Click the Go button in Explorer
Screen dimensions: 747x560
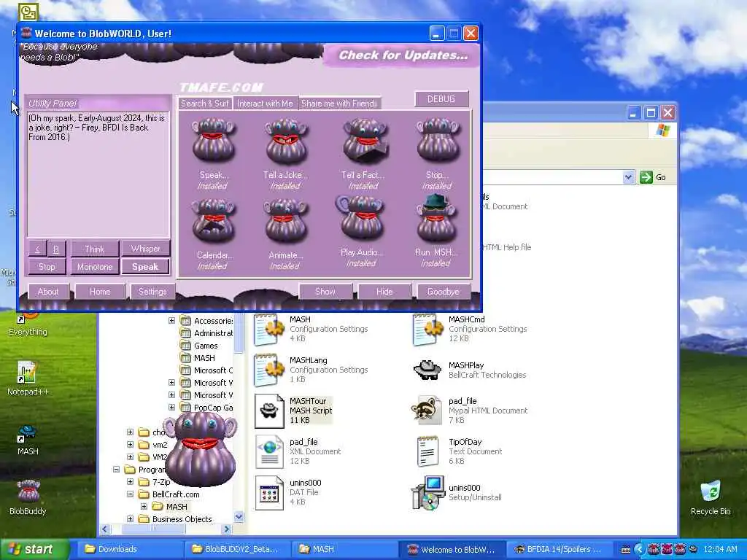pos(654,177)
